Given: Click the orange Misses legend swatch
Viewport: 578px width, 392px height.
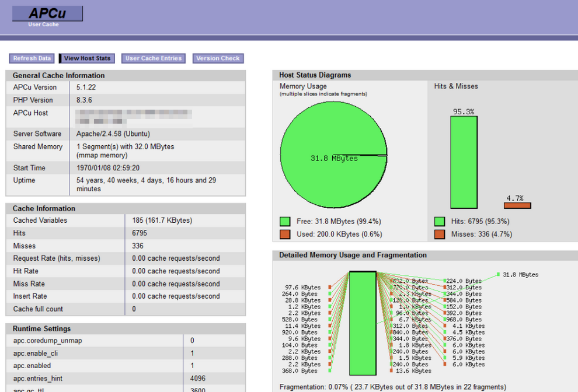Looking at the screenshot, I should [440, 235].
